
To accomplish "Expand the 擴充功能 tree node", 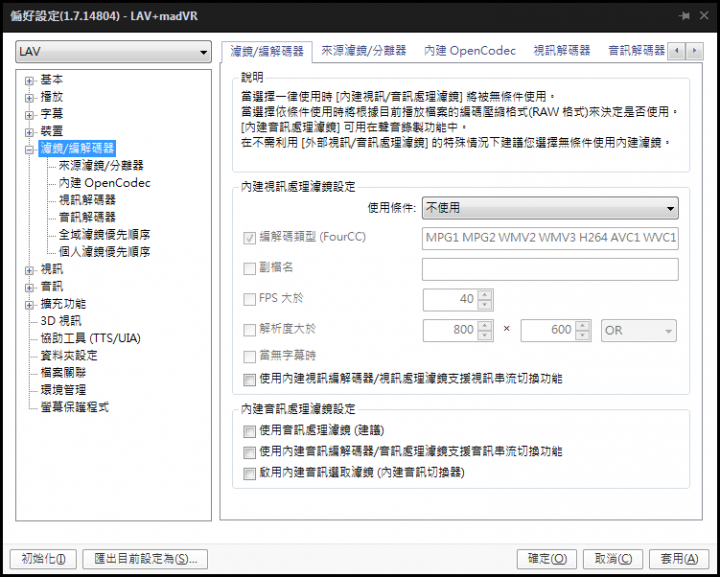I will 29,305.
